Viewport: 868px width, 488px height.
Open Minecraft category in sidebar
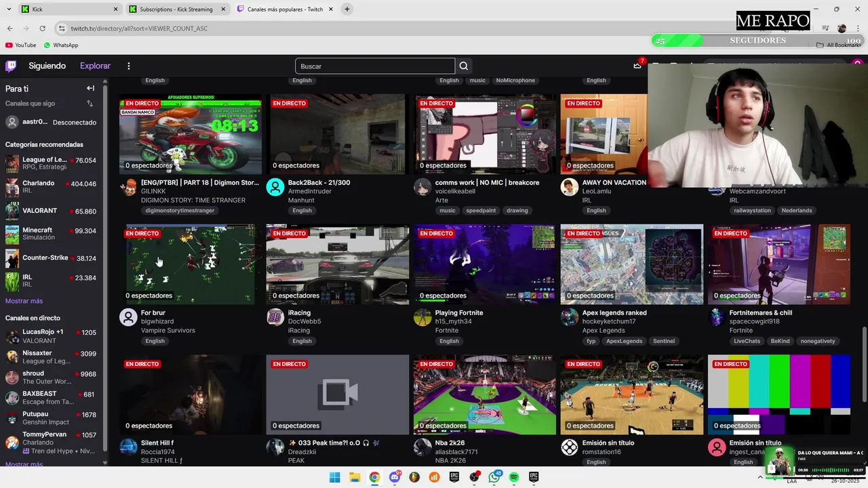tap(51, 234)
